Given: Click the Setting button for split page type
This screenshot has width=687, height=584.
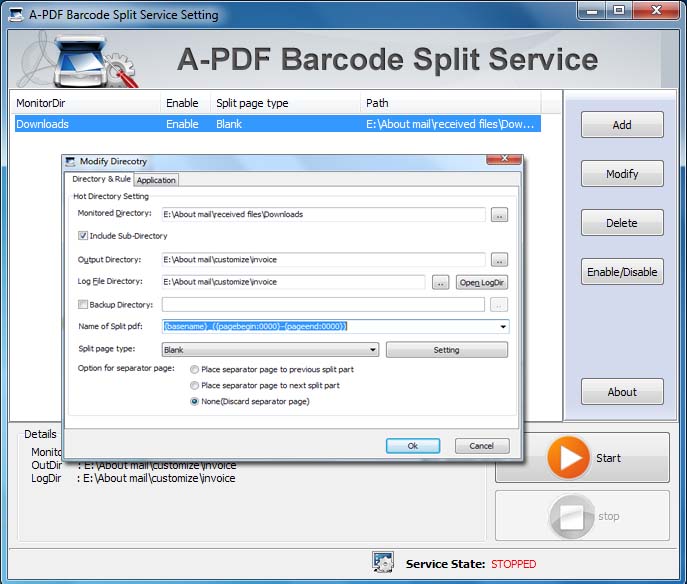Looking at the screenshot, I should 446,350.
